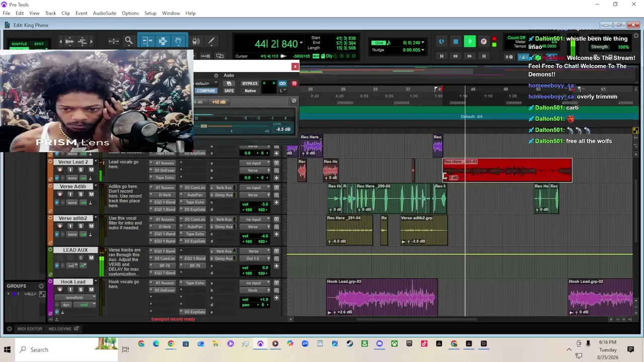Toggle plug-in BYPASS
This screenshot has width=644, height=362.
(x=250, y=83)
